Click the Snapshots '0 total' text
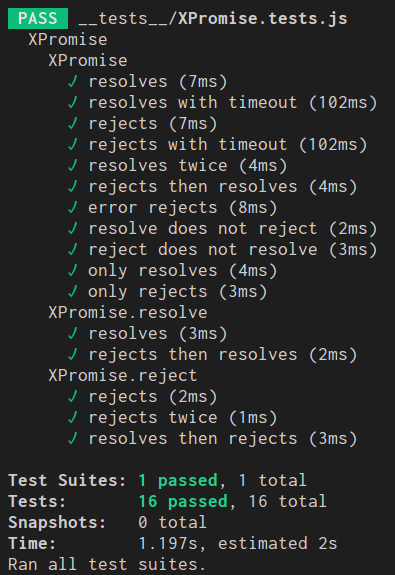 172,523
